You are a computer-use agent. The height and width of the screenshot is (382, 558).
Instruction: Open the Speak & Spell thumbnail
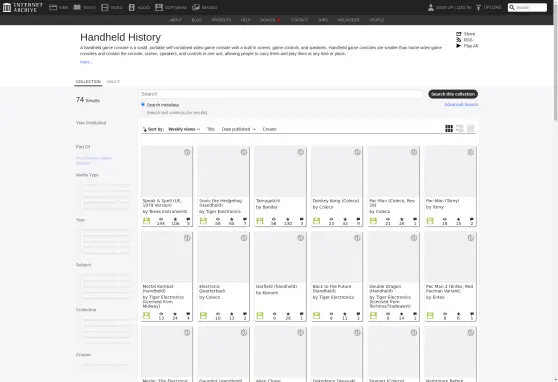[x=167, y=172]
